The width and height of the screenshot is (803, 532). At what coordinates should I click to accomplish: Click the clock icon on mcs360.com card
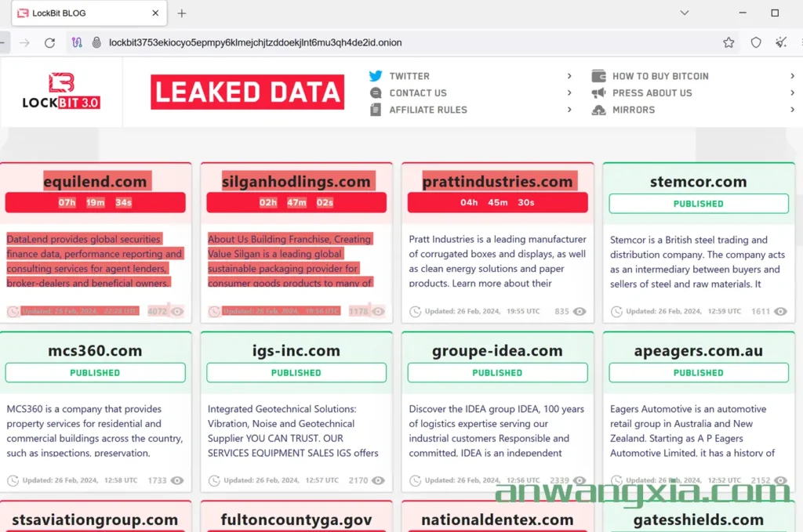coord(13,480)
